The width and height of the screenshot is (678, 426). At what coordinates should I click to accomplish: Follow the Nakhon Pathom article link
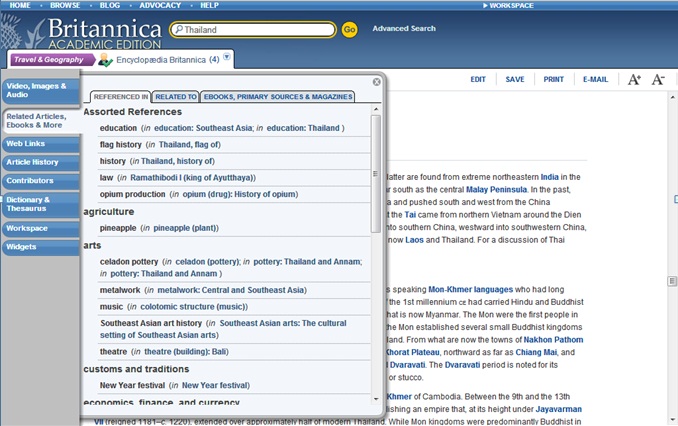(553, 340)
